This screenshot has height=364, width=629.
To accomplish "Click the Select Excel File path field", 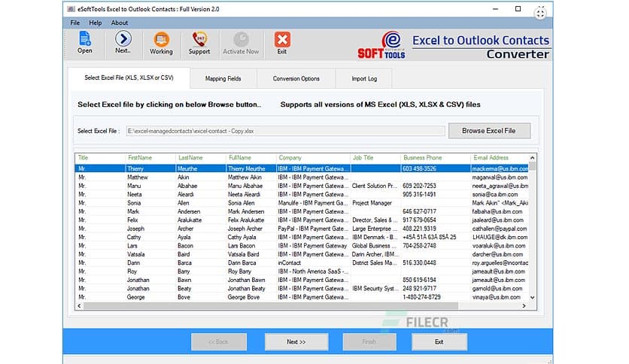I will click(286, 131).
